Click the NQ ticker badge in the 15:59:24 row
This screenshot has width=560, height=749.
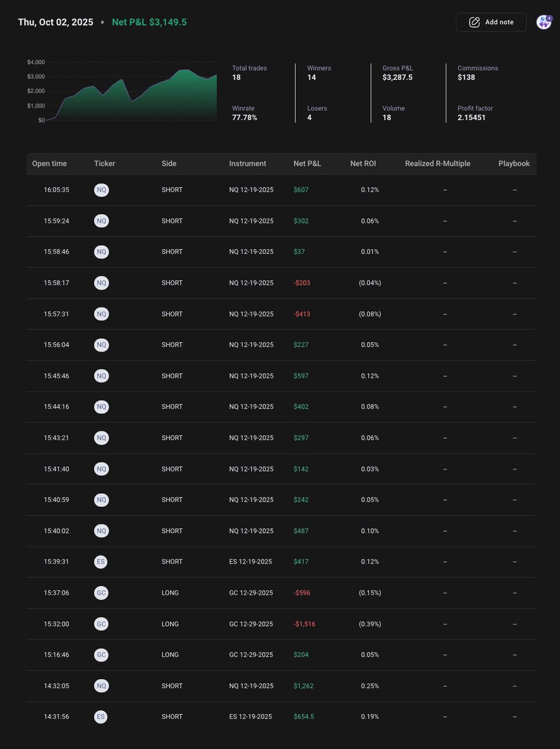pyautogui.click(x=102, y=221)
